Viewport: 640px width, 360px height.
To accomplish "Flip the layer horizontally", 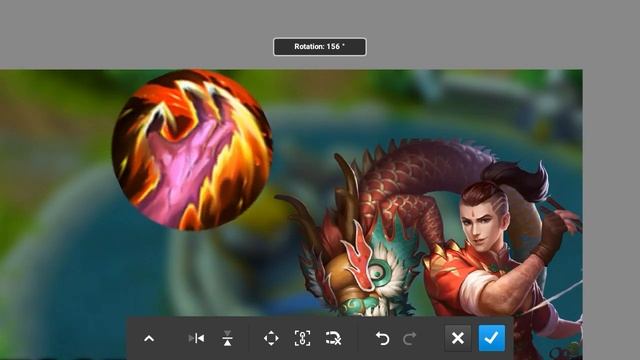I will click(197, 338).
